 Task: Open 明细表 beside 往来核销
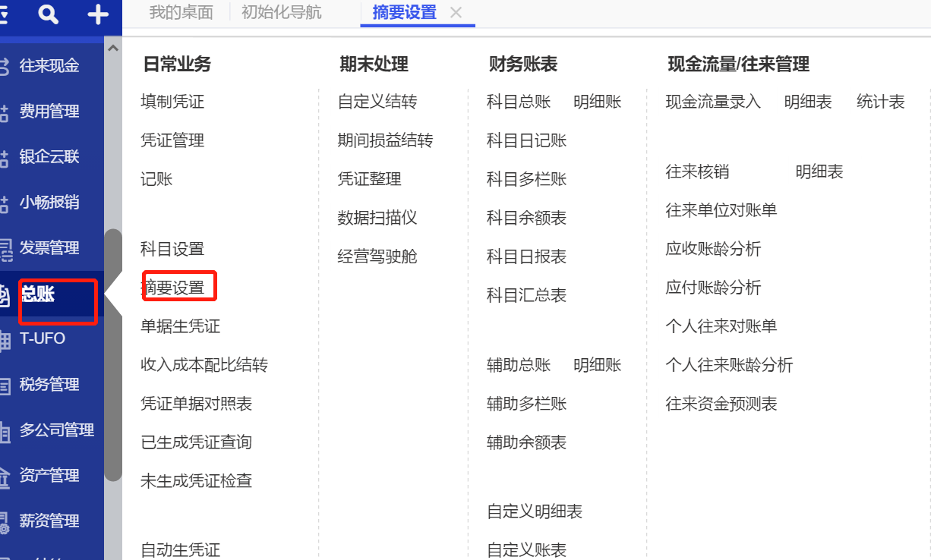[819, 172]
